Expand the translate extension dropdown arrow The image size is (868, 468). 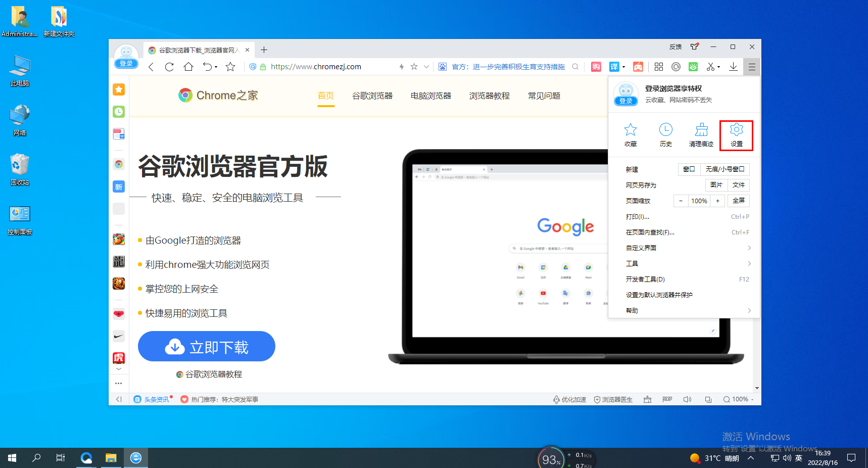(x=623, y=67)
